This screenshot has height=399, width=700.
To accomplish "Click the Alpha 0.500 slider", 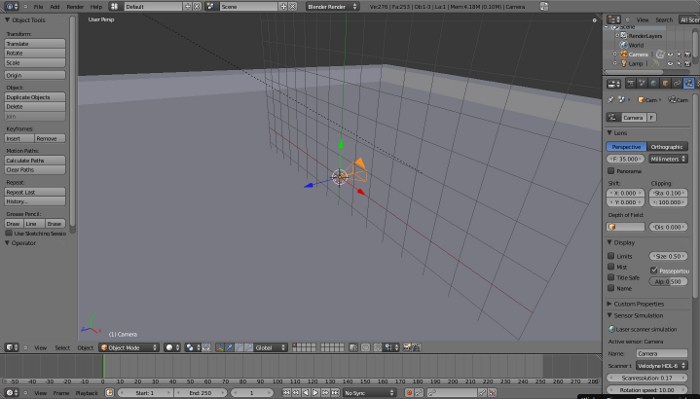I will [x=668, y=282].
